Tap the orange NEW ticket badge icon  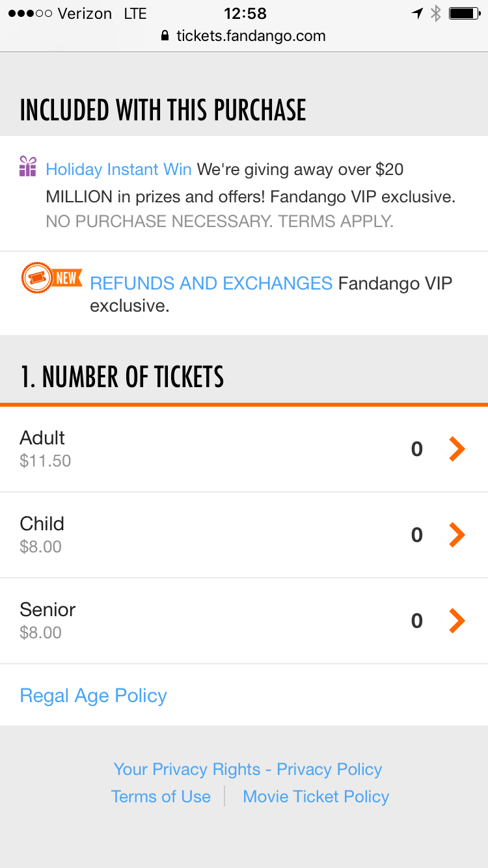point(51,279)
